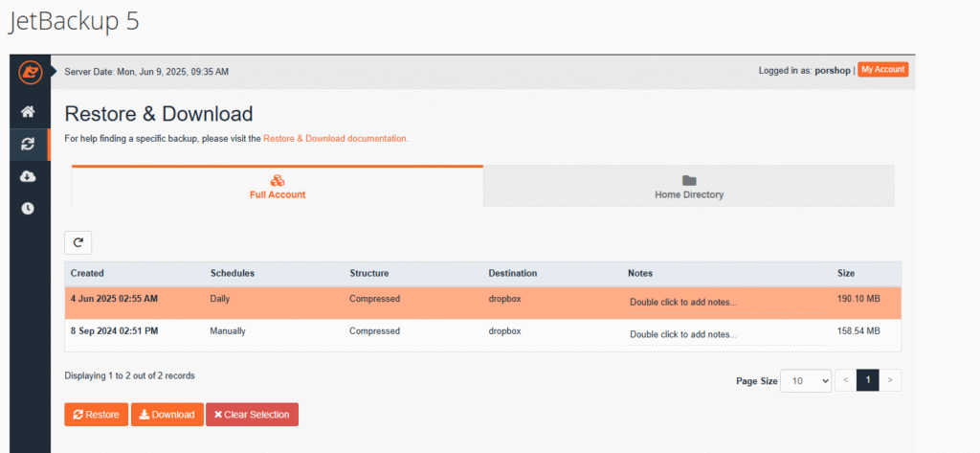Viewport: 980px width, 453px height.
Task: Click the notes field of the Manually backup
Action: [x=727, y=335]
